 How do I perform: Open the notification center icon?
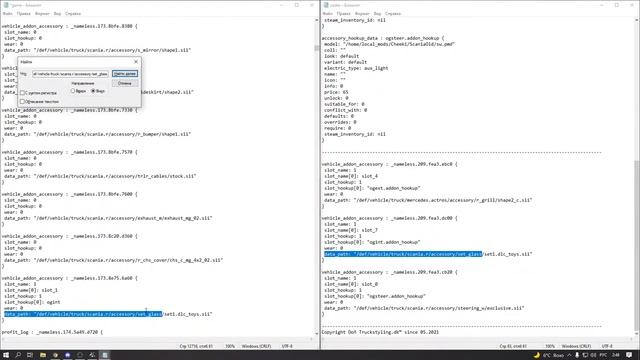(x=629, y=355)
